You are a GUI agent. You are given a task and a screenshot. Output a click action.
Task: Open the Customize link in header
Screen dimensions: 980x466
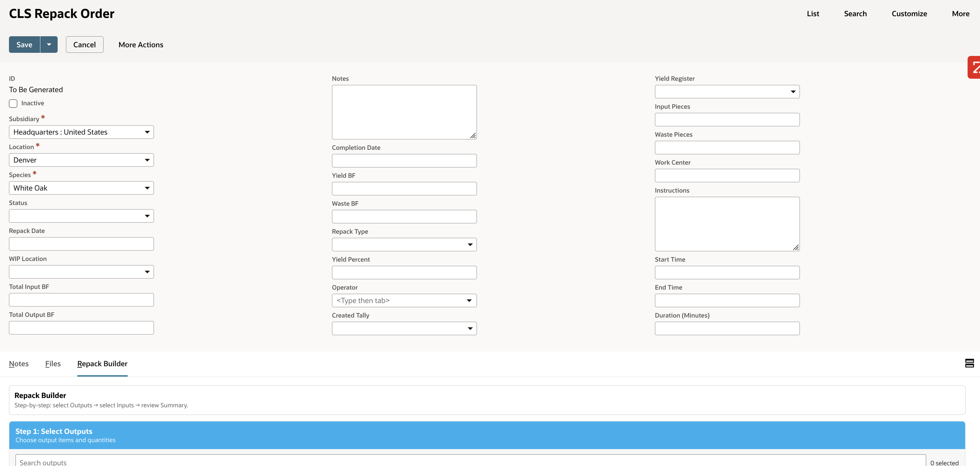[909, 14]
